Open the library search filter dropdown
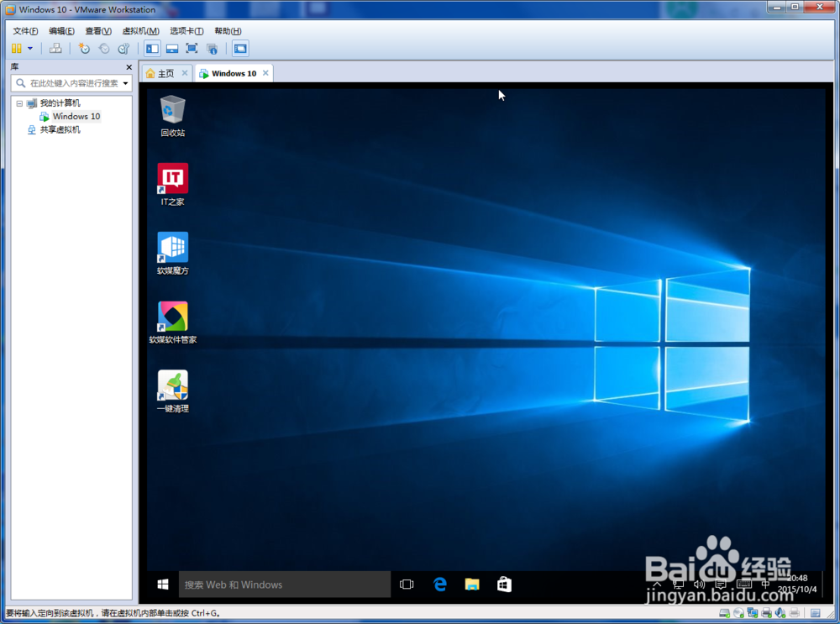The width and height of the screenshot is (840, 624). pos(126,83)
